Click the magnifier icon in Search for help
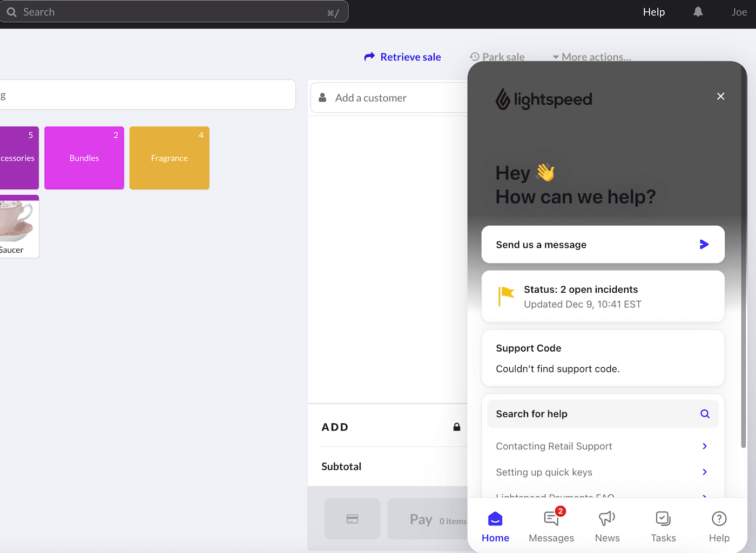756x553 pixels. pyautogui.click(x=705, y=414)
